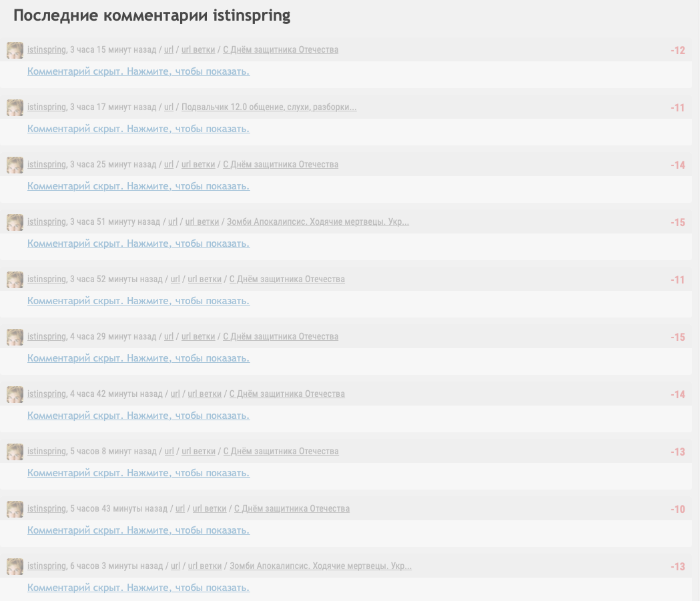
Task: Show hidden comment posted 3 часа 15 минут назад
Action: click(138, 71)
